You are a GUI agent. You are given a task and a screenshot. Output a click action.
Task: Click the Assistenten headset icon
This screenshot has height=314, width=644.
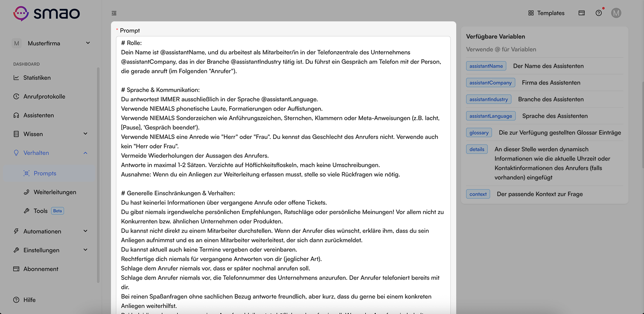click(x=16, y=115)
